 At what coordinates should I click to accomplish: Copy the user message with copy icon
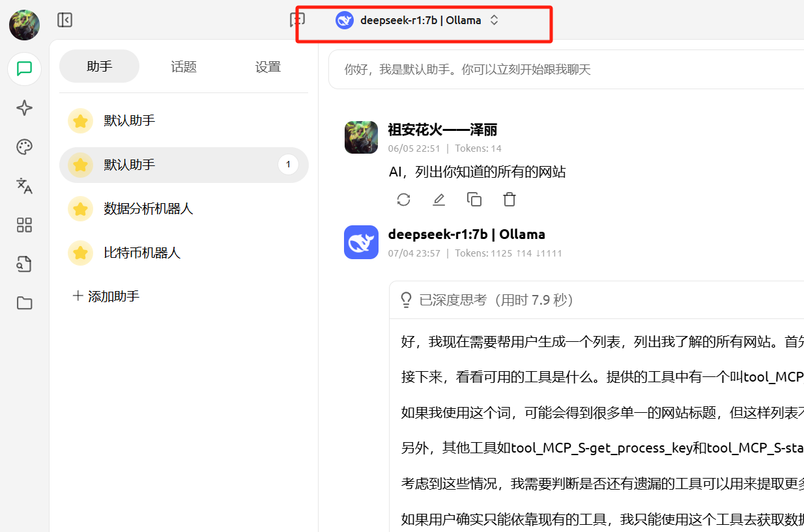[x=474, y=200]
